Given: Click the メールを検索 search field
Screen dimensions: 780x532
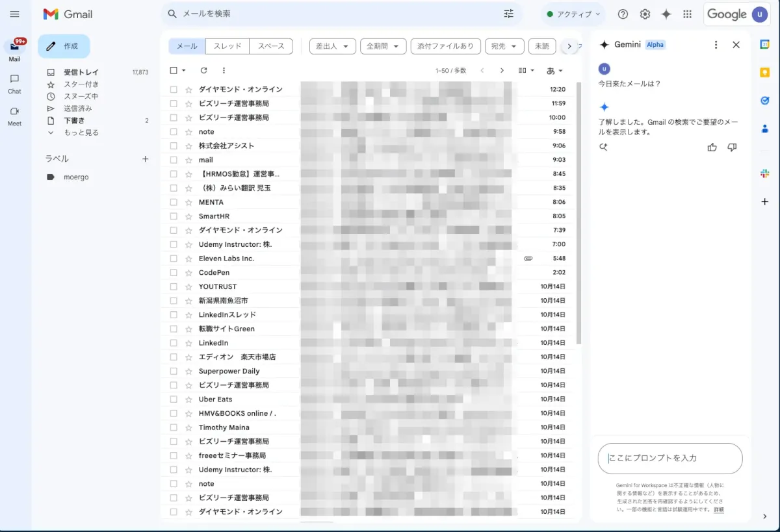Looking at the screenshot, I should pyautogui.click(x=341, y=14).
